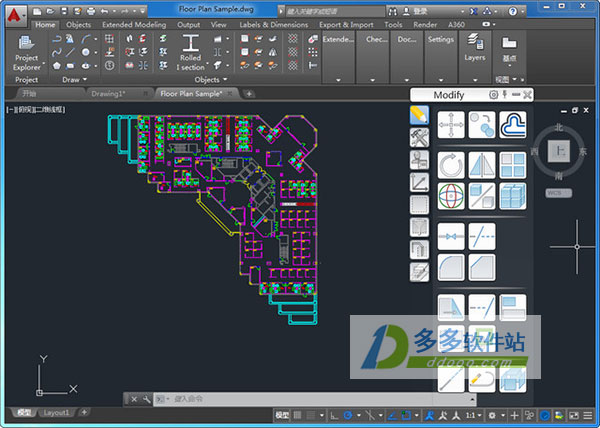Open status bar customization menu icon
Image resolution: width=600 pixels, height=428 pixels.
click(x=588, y=415)
